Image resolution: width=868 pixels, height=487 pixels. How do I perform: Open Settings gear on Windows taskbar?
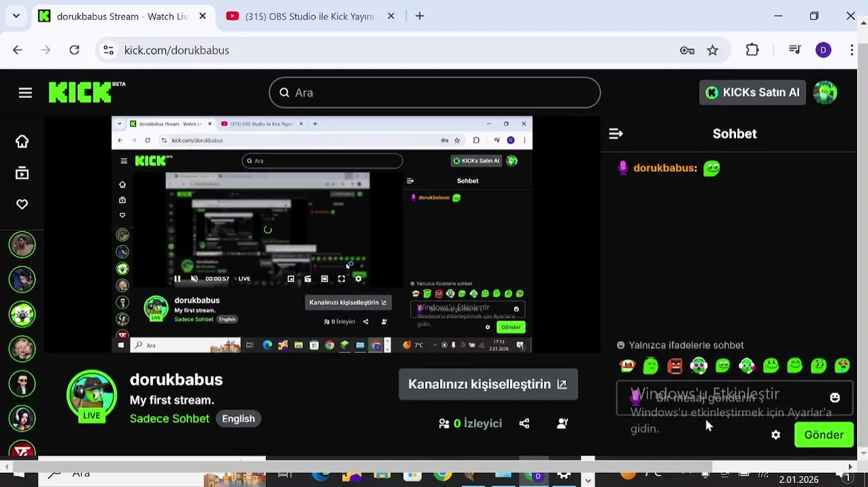coord(564,476)
